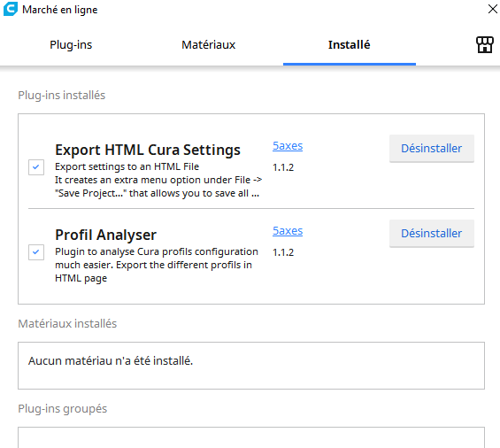The height and width of the screenshot is (448, 500).
Task: Click the Profil Analyser title
Action: (105, 235)
